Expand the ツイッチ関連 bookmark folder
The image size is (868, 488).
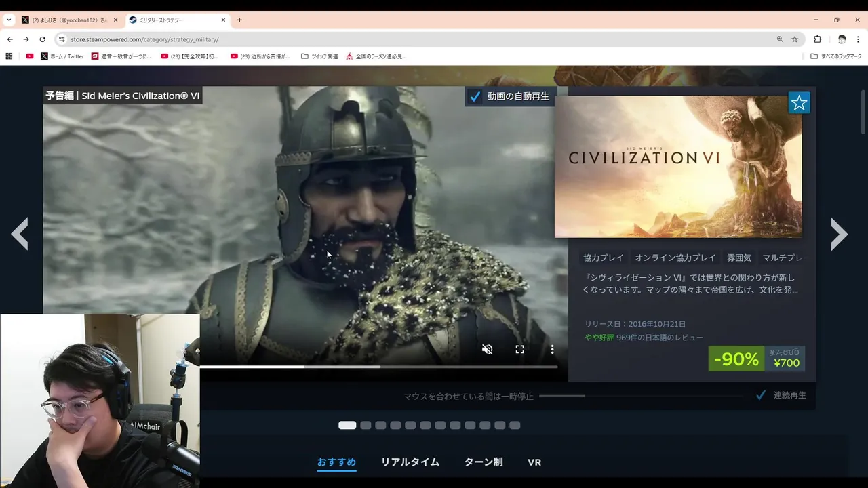click(x=319, y=56)
